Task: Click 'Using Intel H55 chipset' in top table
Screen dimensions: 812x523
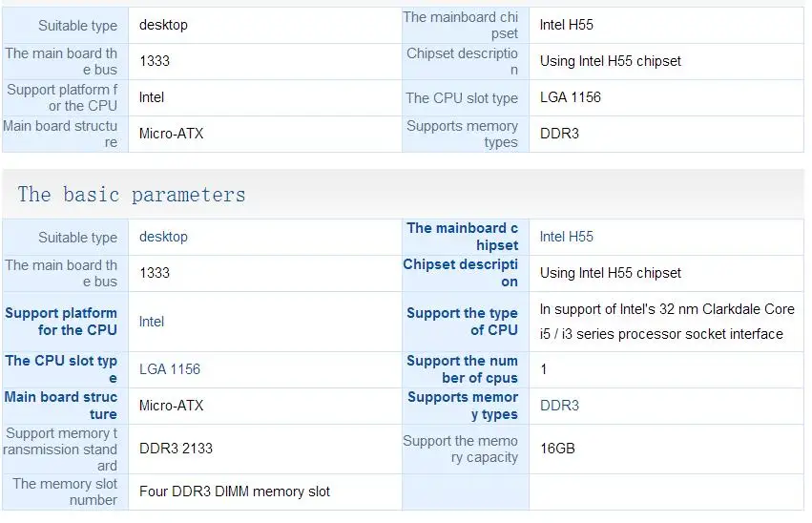Action: click(x=611, y=61)
